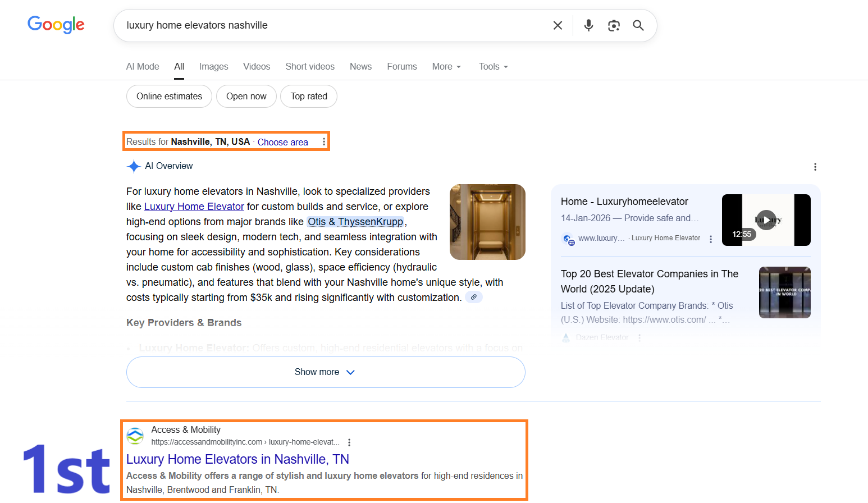Submit search with magnifying glass icon
The image size is (868, 503).
click(638, 25)
